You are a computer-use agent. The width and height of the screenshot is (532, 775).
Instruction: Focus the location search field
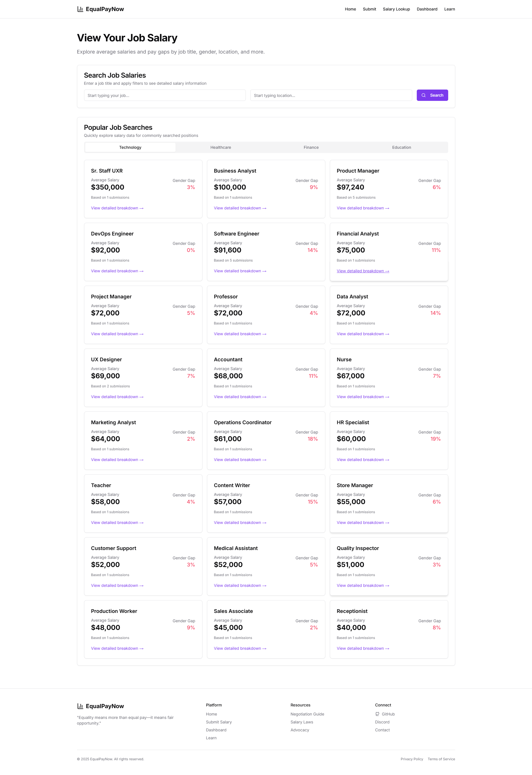pos(331,95)
